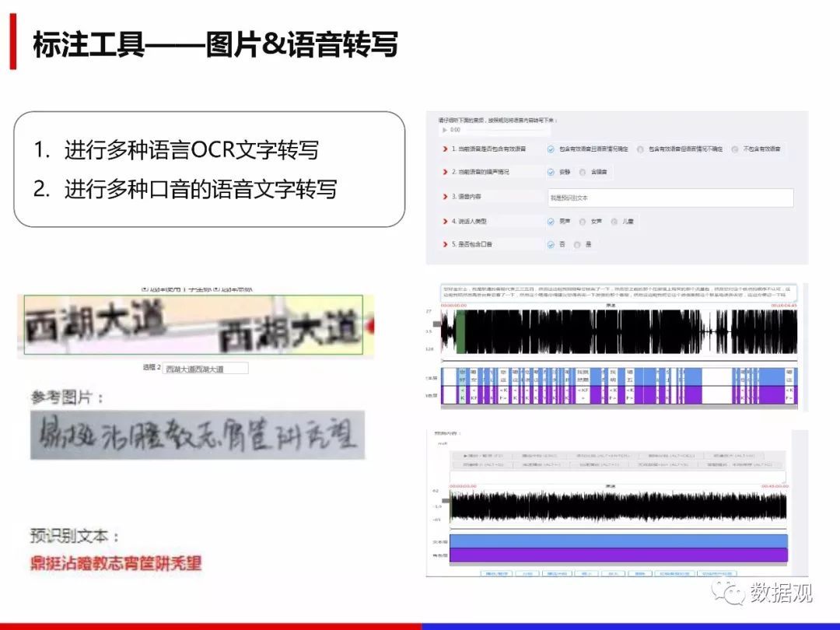Select 女声 speaker type
Screen dimensions: 840x630
point(583,222)
